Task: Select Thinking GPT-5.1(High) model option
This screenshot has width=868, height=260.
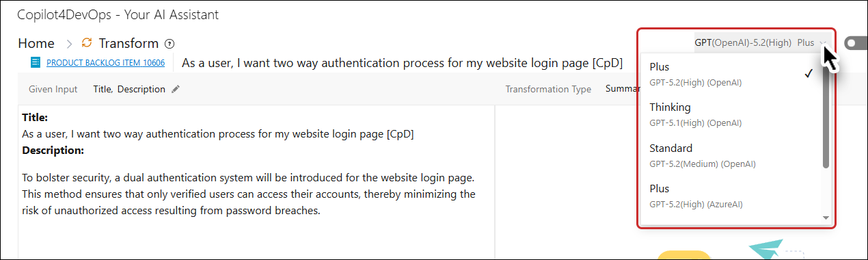Action: 730,114
